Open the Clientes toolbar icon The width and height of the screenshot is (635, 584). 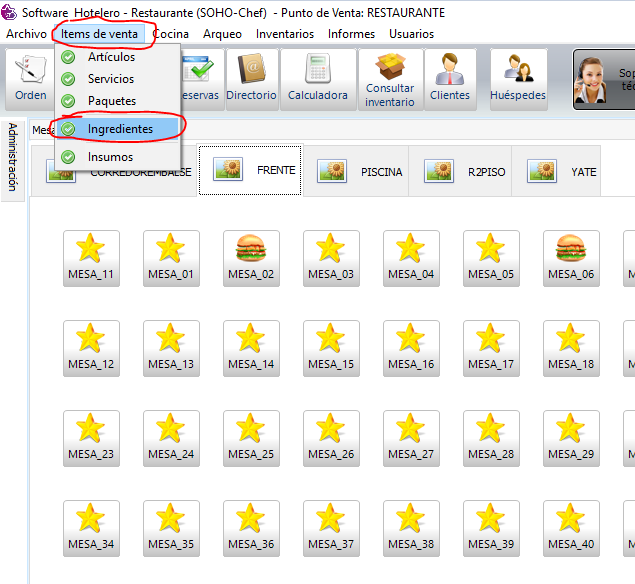(450, 79)
